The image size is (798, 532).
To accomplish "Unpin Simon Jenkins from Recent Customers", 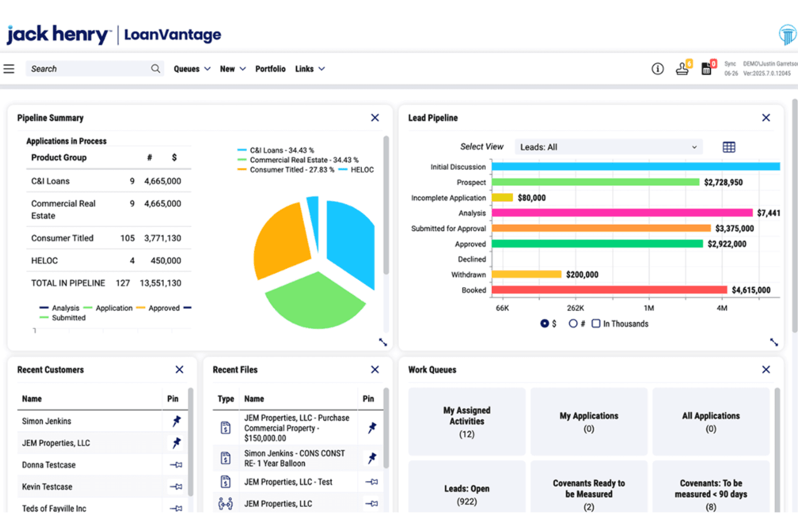I will pyautogui.click(x=176, y=421).
